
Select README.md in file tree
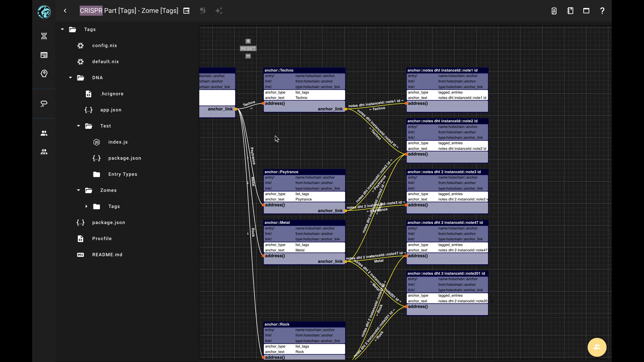pyautogui.click(x=107, y=255)
